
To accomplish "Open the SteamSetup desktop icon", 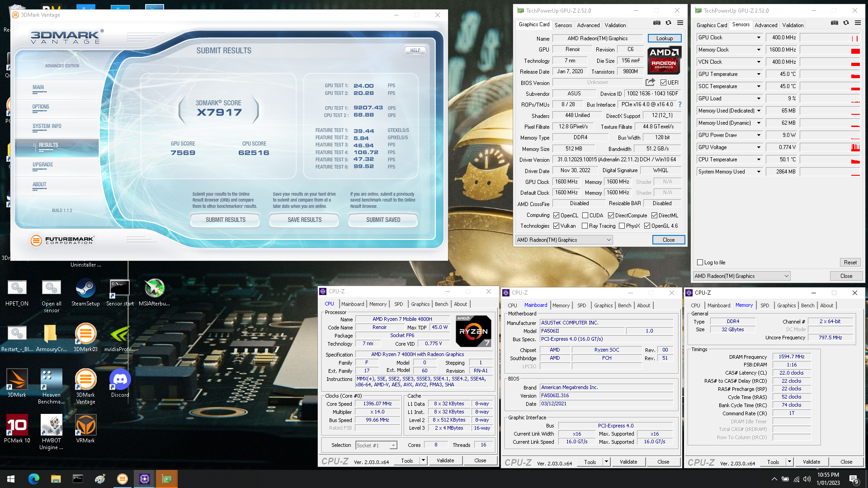I will [x=85, y=293].
